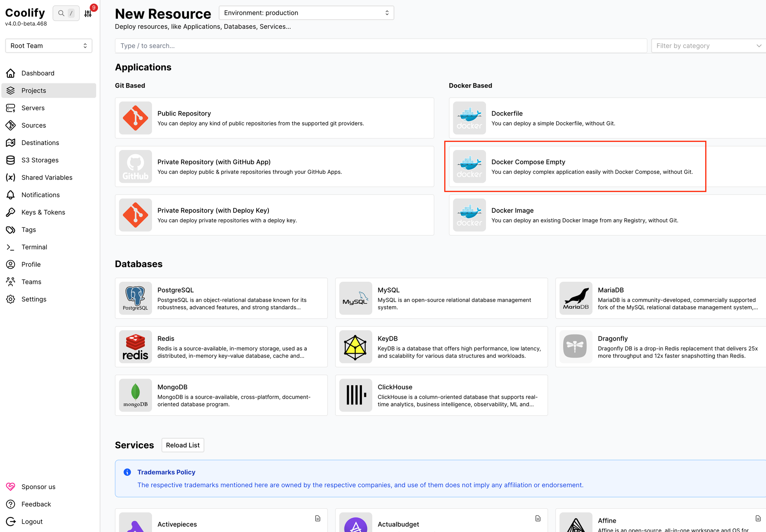Click the search magnifier icon near logo
This screenshot has height=532, width=766.
pyautogui.click(x=61, y=13)
